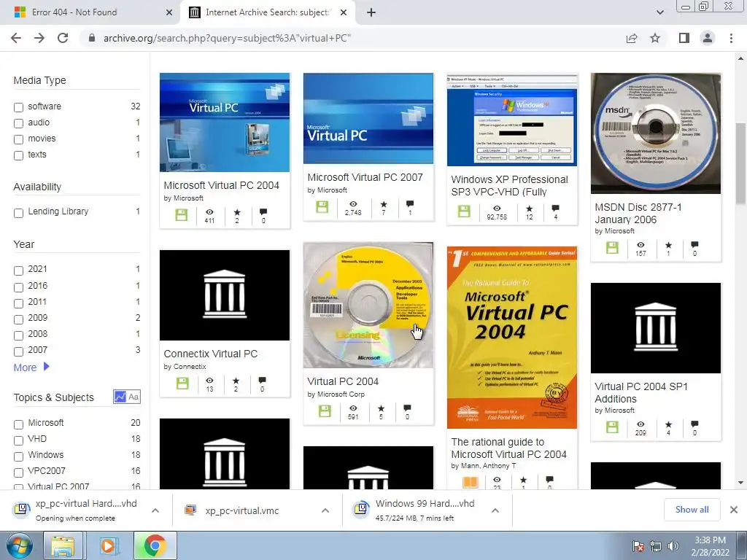Go back using the browser back arrow

(x=16, y=38)
